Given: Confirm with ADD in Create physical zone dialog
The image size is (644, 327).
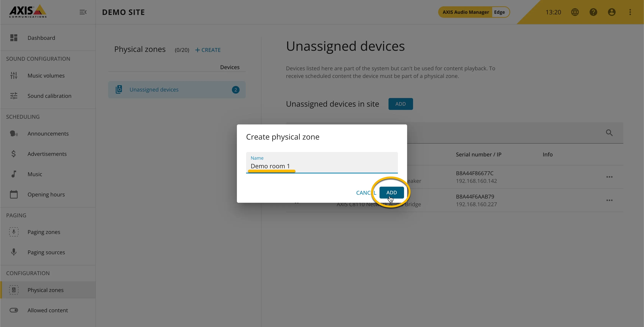Looking at the screenshot, I should click(x=392, y=192).
